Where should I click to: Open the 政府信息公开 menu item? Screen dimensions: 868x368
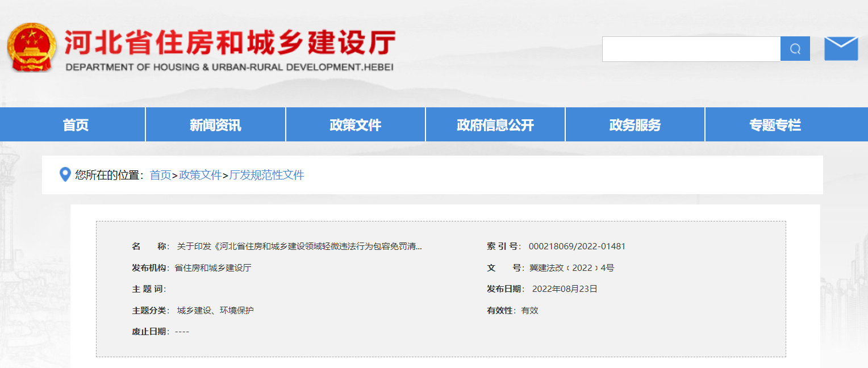coord(495,125)
